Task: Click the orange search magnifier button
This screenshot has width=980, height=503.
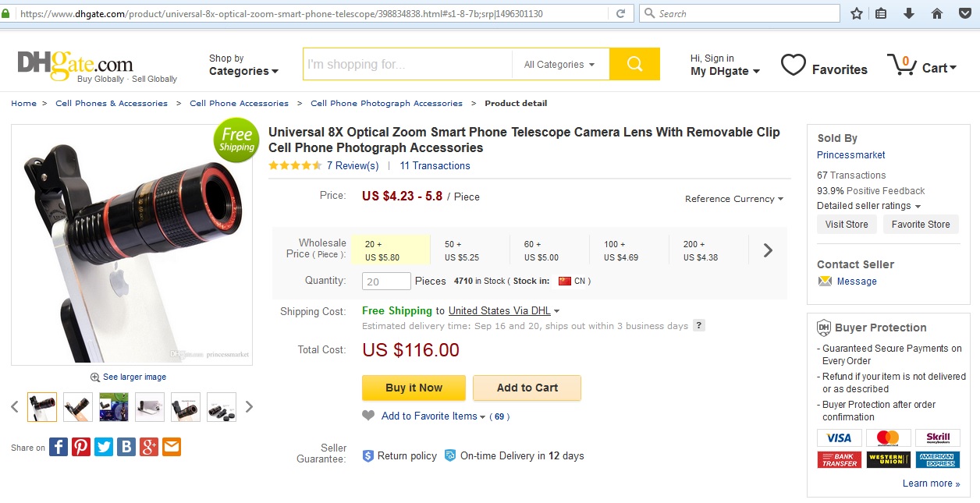Action: 634,64
